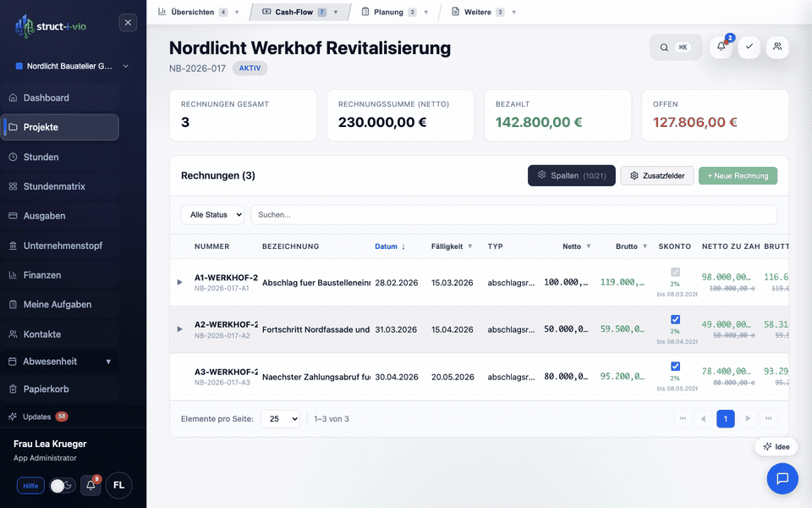The width and height of the screenshot is (812, 508).
Task: Change Elemente pro Seite dropdown
Action: 280,419
